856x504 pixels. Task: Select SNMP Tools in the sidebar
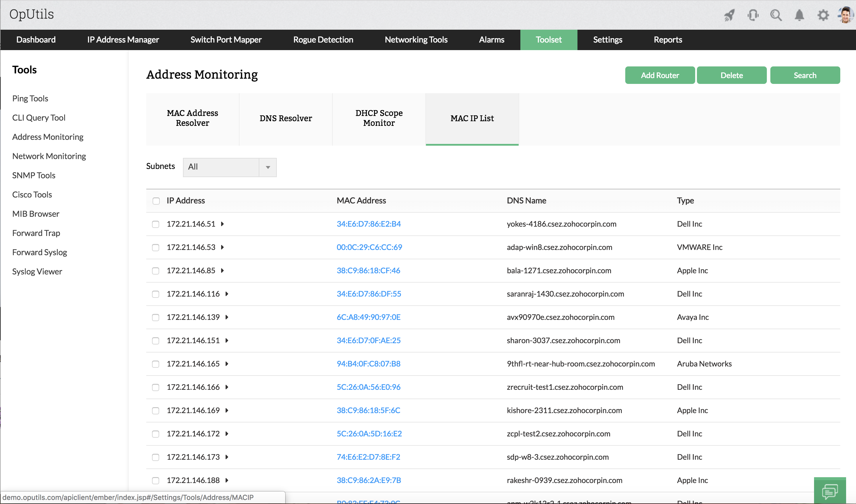[34, 175]
